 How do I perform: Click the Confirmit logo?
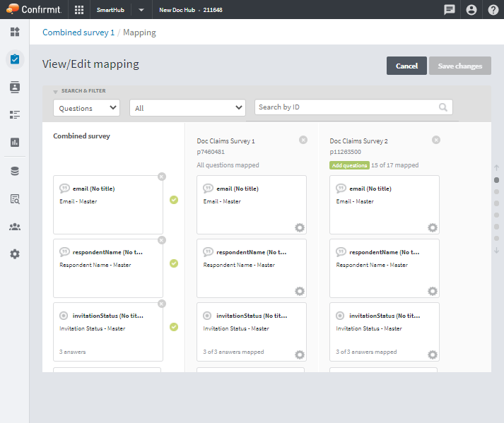(34, 9)
